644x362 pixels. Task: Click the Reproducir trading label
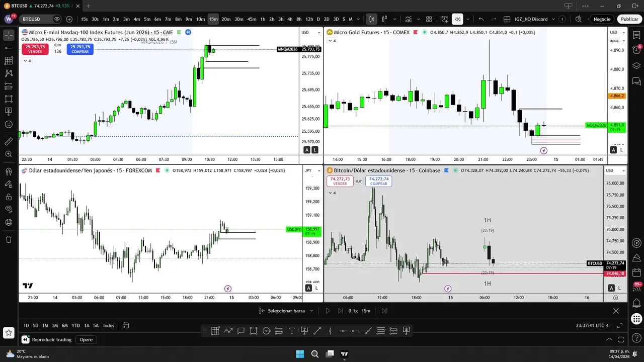click(52, 339)
